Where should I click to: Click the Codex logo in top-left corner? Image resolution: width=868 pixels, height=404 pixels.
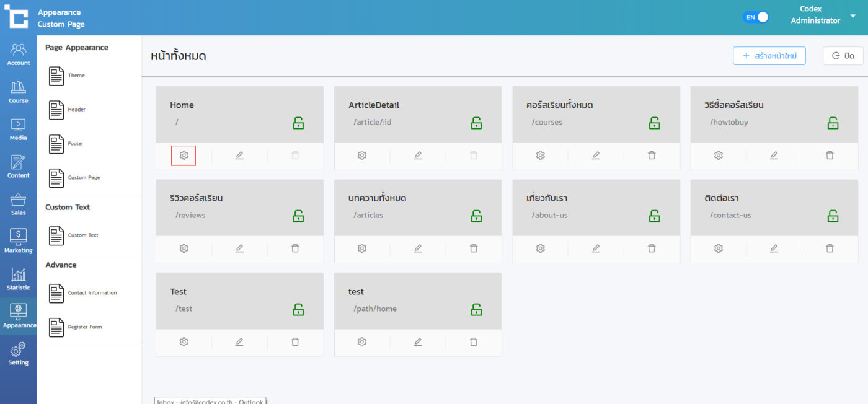(x=16, y=17)
